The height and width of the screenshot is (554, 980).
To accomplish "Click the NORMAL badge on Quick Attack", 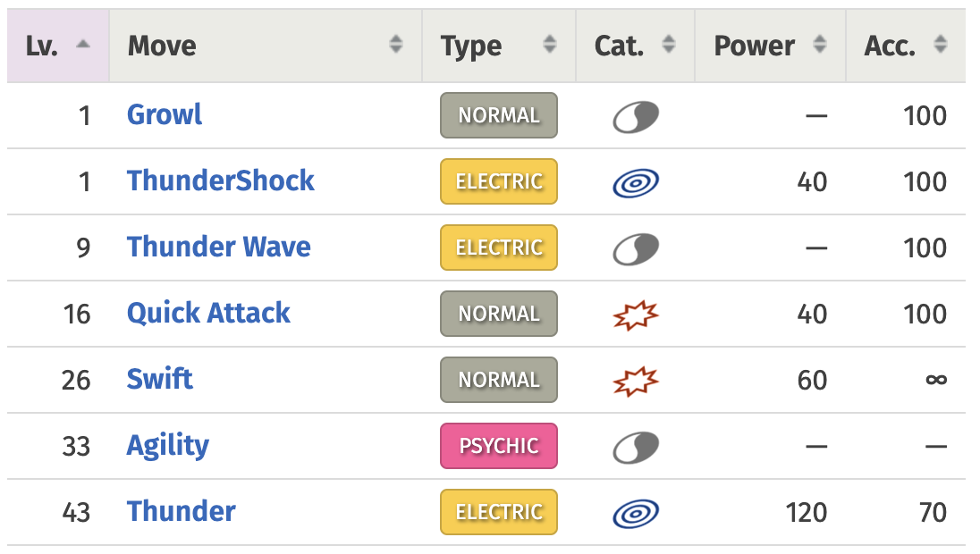I will [498, 314].
